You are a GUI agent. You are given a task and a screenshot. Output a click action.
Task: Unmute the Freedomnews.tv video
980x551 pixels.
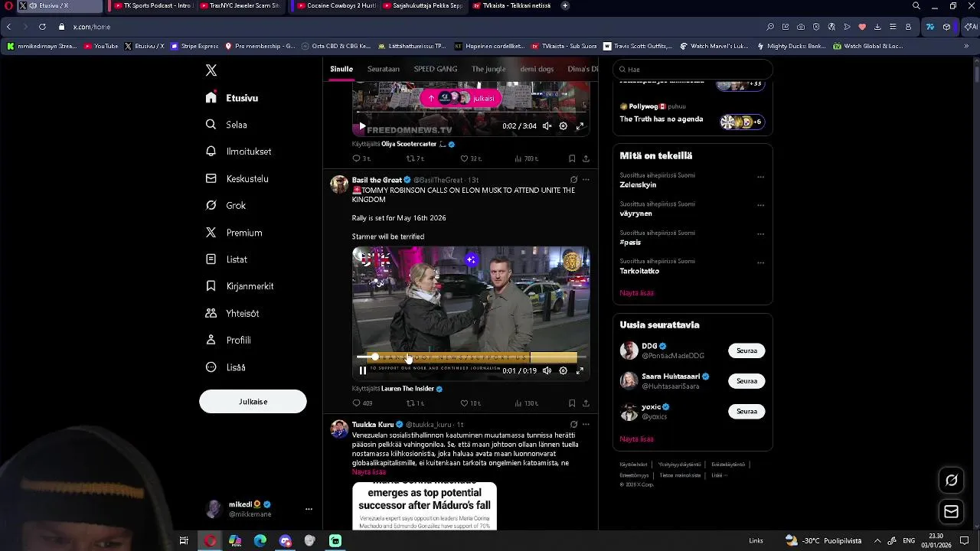tap(547, 126)
